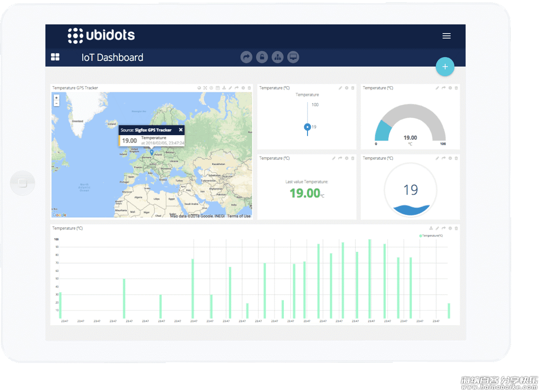Click the Temperature slider handle at 19

point(307,127)
